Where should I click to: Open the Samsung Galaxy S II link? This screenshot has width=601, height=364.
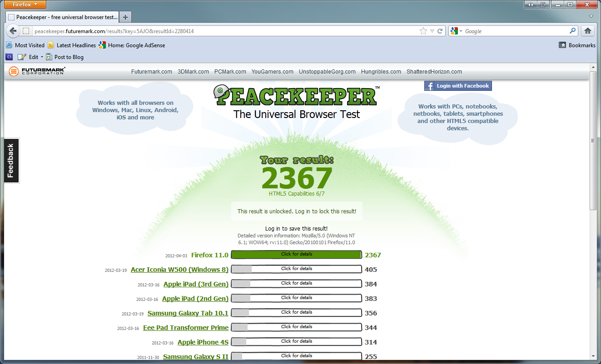196,357
